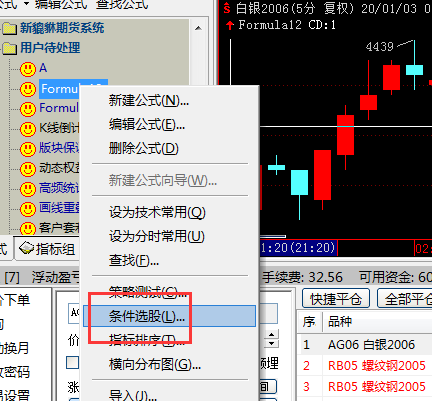432x401 pixels.
Task: Click scroll-up arrow of formula tree
Action: point(198,28)
